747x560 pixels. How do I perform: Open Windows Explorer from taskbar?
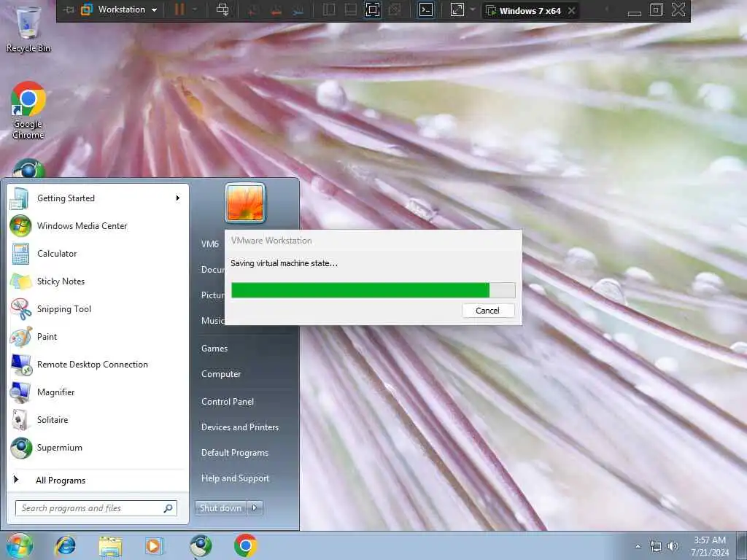(x=111, y=546)
